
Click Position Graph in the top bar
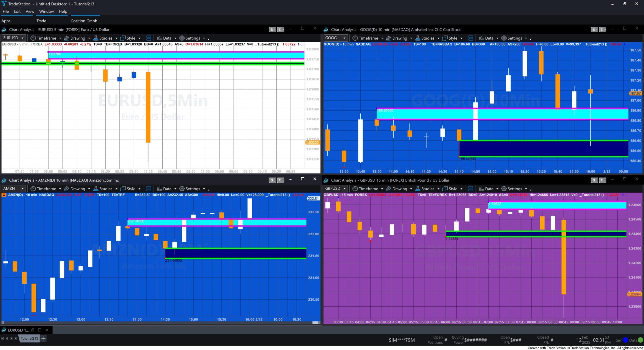pos(84,21)
